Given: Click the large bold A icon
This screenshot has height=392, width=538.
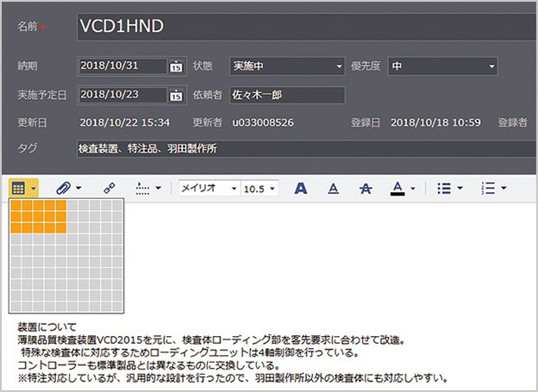Looking at the screenshot, I should [301, 187].
